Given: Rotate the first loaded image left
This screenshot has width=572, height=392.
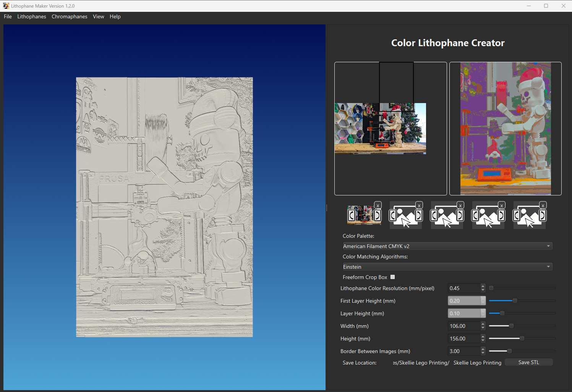Looking at the screenshot, I should (x=352, y=216).
